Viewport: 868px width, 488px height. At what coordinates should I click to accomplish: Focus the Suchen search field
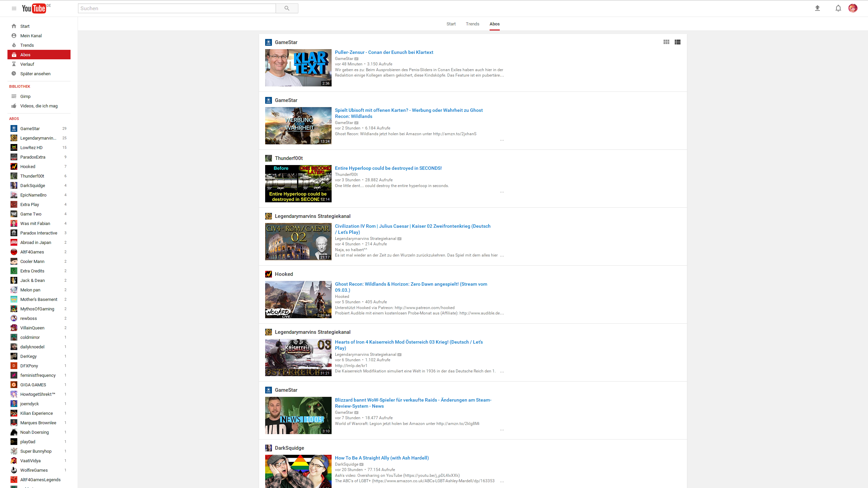177,8
